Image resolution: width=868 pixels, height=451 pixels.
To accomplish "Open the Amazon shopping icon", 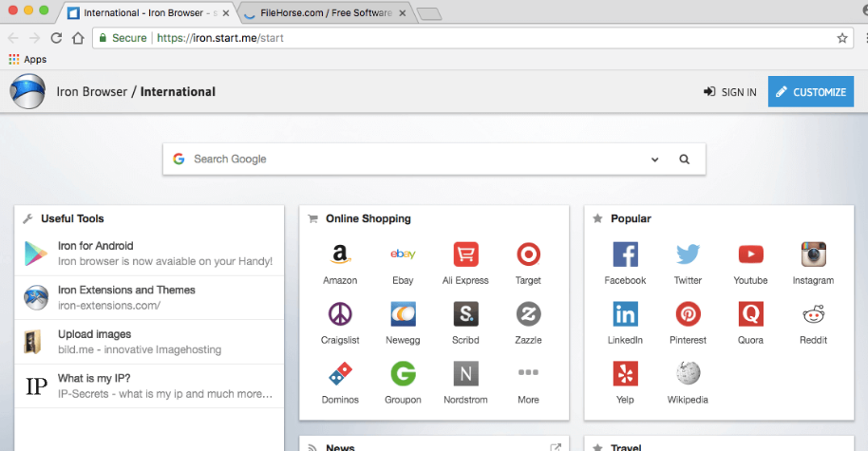I will (x=340, y=254).
